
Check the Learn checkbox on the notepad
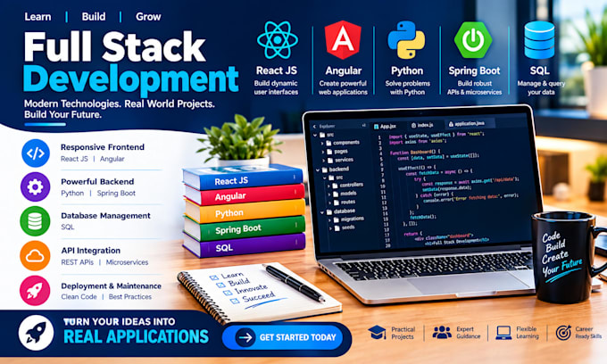point(213,277)
